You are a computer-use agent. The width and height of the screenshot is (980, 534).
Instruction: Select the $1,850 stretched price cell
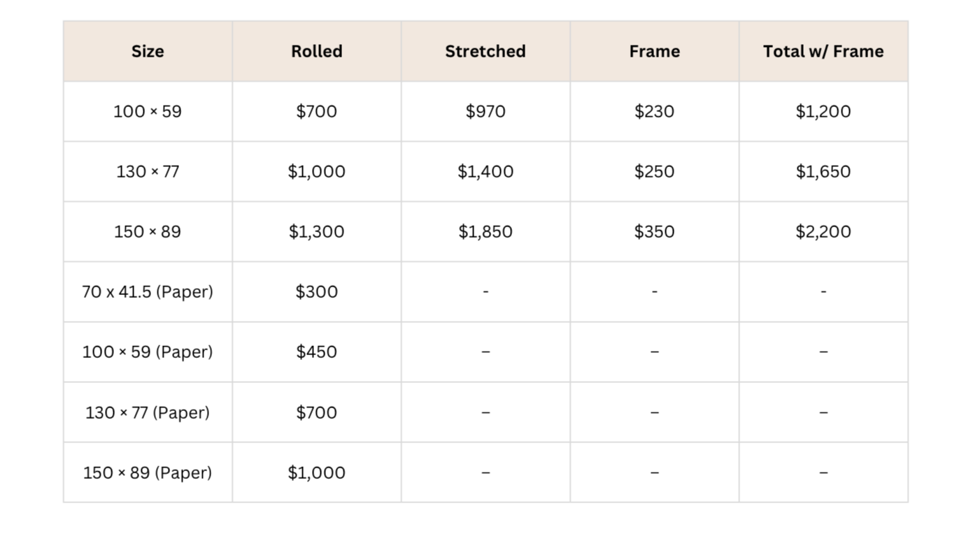pyautogui.click(x=485, y=232)
